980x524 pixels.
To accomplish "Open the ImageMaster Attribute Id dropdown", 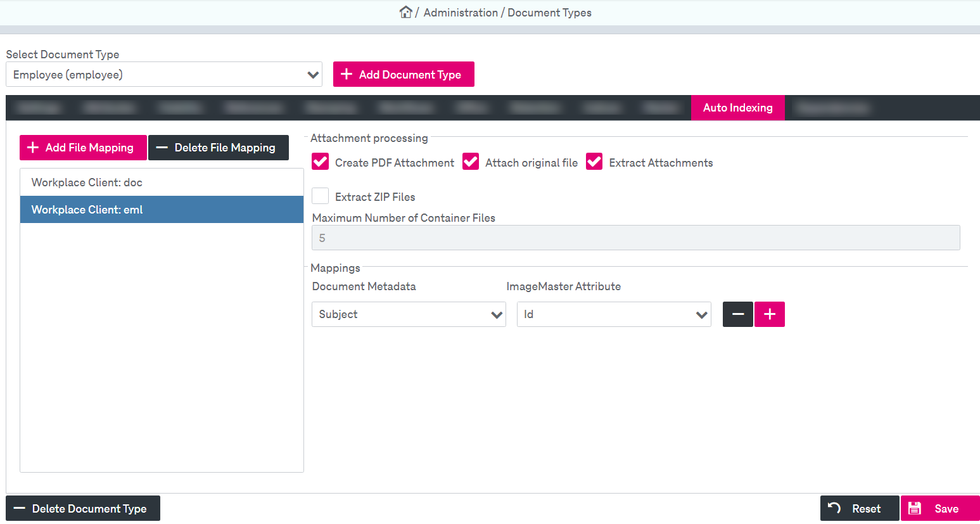I will point(613,314).
